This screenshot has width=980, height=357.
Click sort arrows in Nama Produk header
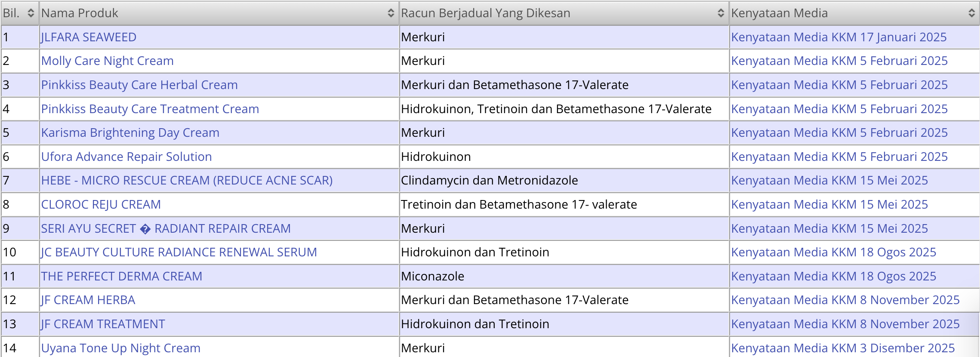point(391,13)
